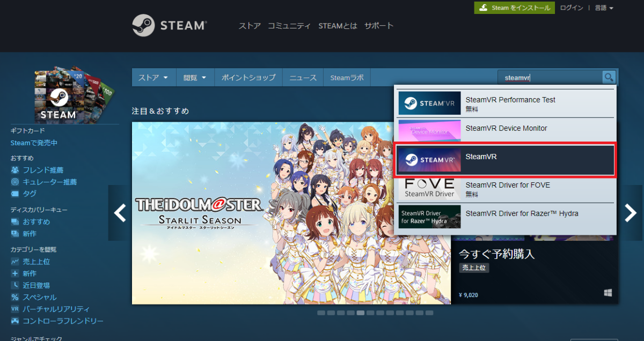The height and width of the screenshot is (341, 644).
Task: Click the Steam をインストール button
Action: 514,8
